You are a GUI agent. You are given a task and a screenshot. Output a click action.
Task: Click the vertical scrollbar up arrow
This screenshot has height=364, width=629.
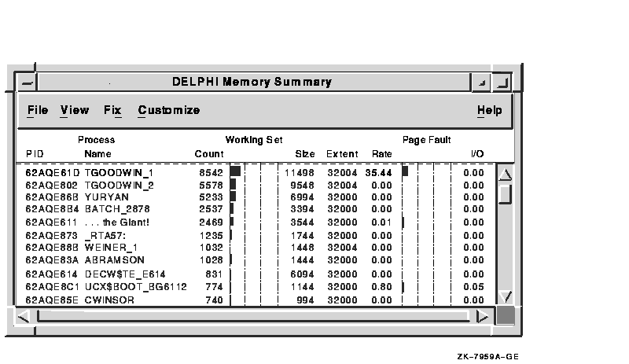506,175
